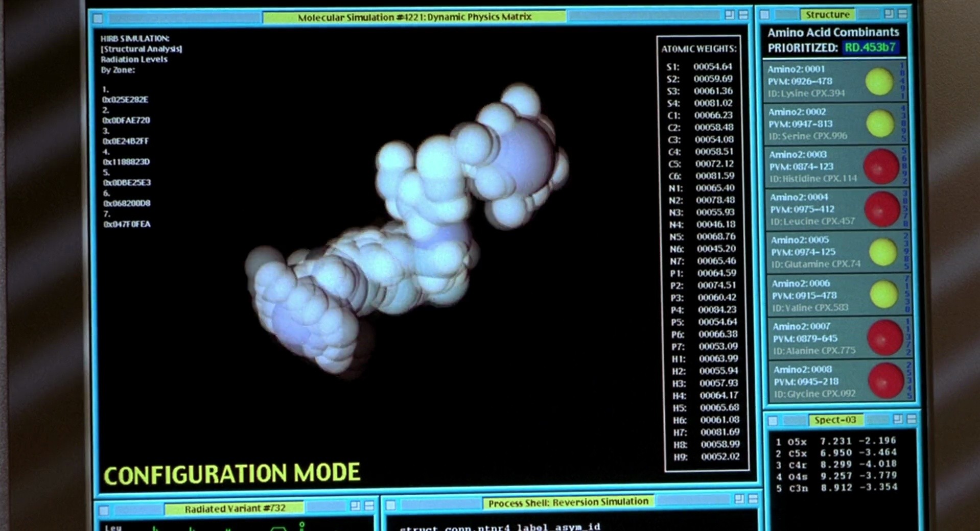Click the H9 atomic weight 00052.02
980x531 pixels.
click(720, 456)
